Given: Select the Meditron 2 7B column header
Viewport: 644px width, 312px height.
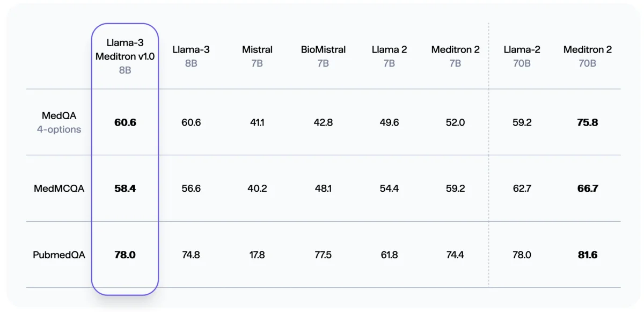Looking at the screenshot, I should [x=455, y=56].
